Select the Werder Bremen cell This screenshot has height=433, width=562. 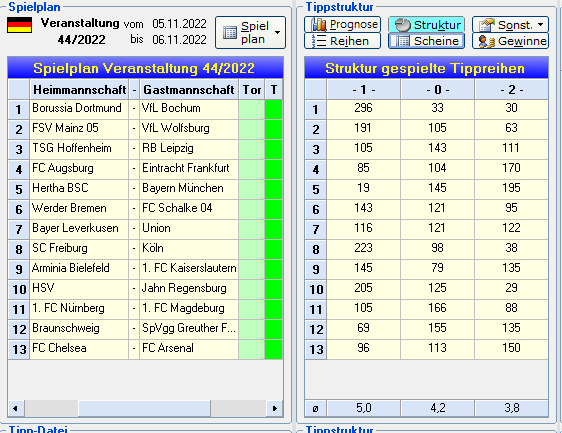79,209
